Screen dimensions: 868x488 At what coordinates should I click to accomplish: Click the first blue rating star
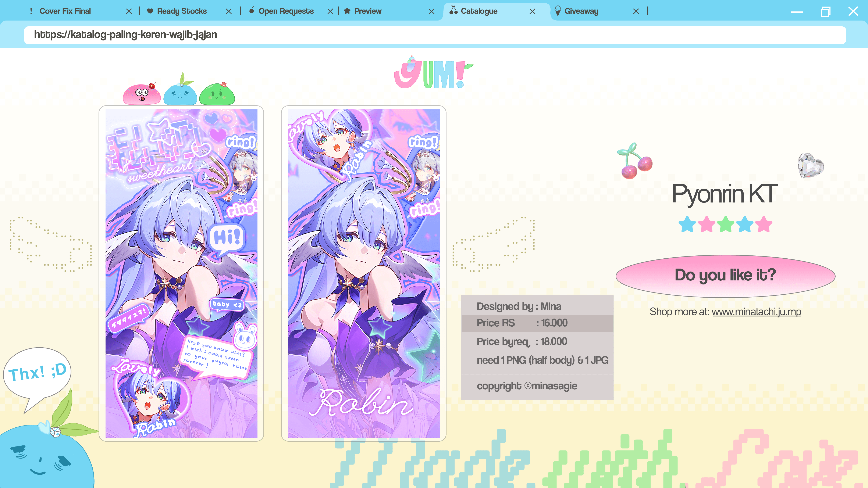[x=687, y=224]
